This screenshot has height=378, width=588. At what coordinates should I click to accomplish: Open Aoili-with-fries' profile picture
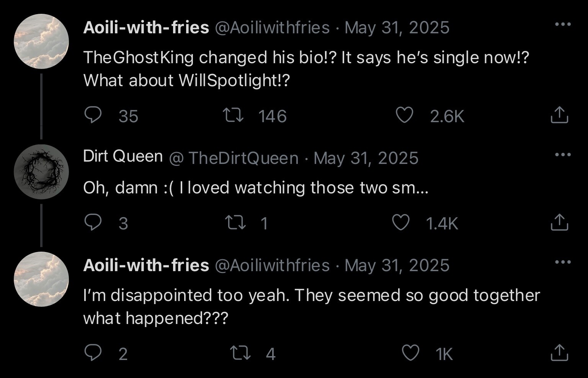[41, 41]
